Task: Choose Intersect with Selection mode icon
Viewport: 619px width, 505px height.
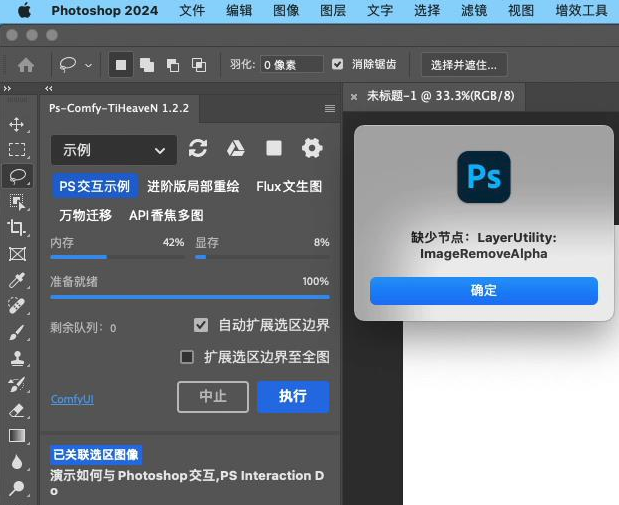Action: (x=199, y=65)
